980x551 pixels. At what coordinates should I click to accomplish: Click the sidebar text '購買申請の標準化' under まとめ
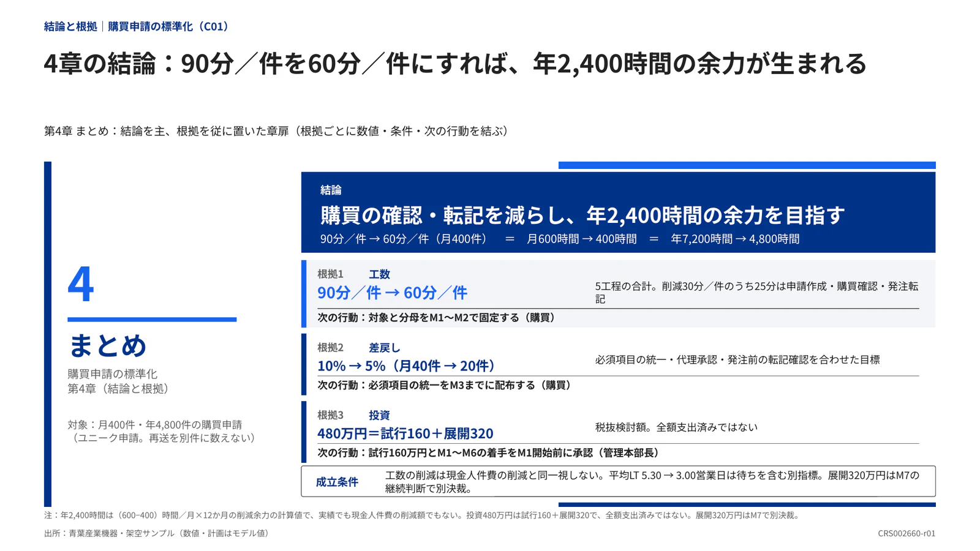pyautogui.click(x=112, y=373)
